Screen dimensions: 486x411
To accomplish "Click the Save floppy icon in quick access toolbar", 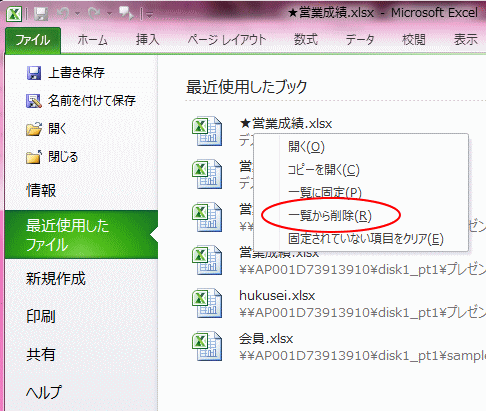I will [x=41, y=14].
